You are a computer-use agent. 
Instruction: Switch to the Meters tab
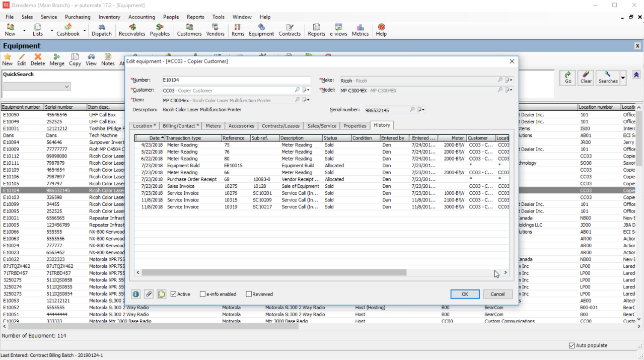coord(213,126)
